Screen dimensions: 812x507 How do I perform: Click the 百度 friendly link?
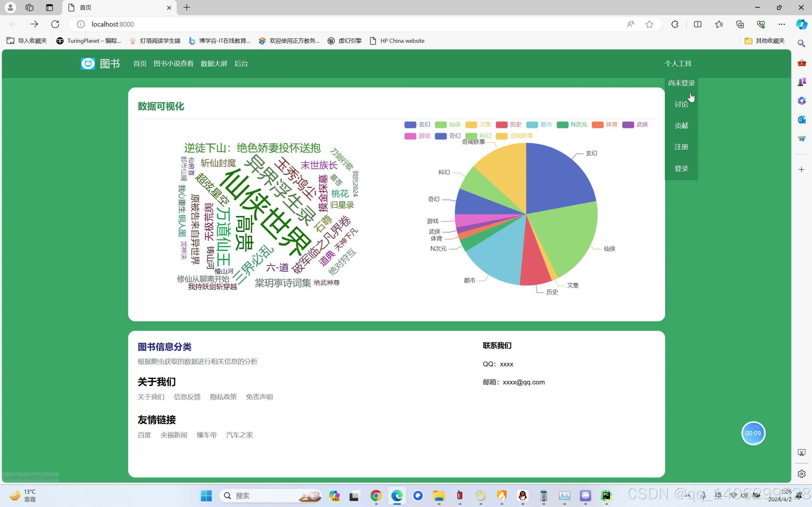[144, 435]
